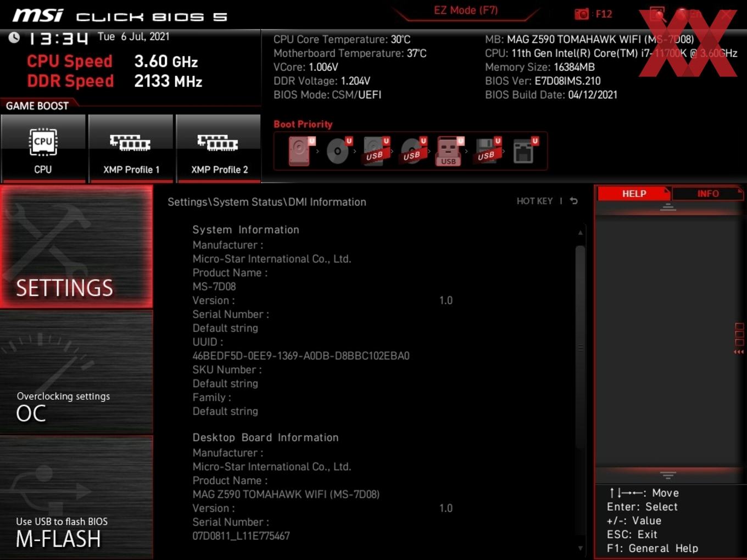Select the System Information heading
The image size is (747, 560).
(246, 229)
